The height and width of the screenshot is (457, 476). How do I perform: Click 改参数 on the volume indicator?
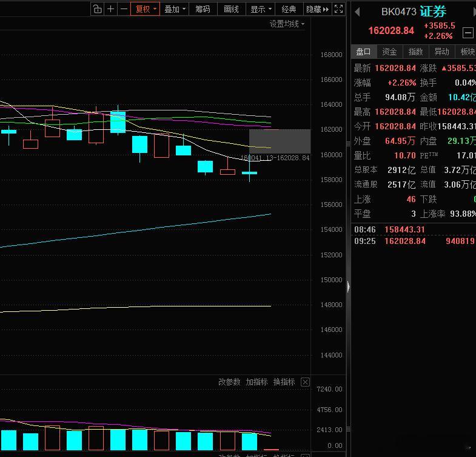pyautogui.click(x=229, y=382)
